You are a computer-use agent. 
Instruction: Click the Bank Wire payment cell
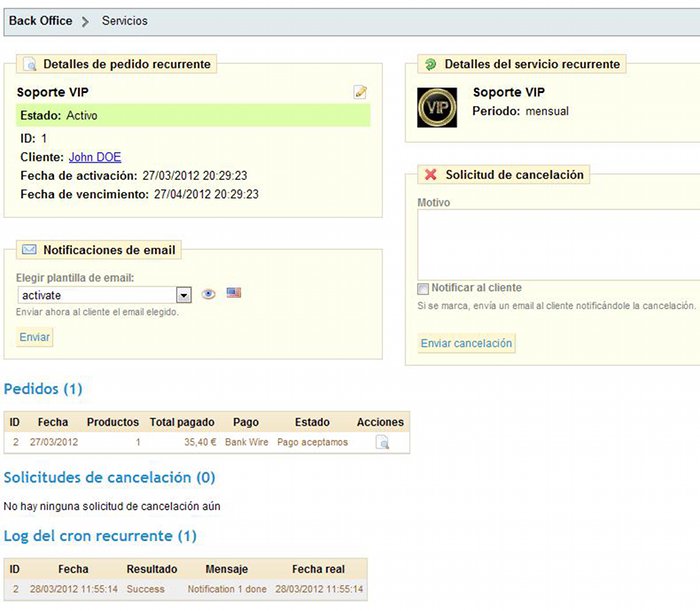pyautogui.click(x=246, y=442)
